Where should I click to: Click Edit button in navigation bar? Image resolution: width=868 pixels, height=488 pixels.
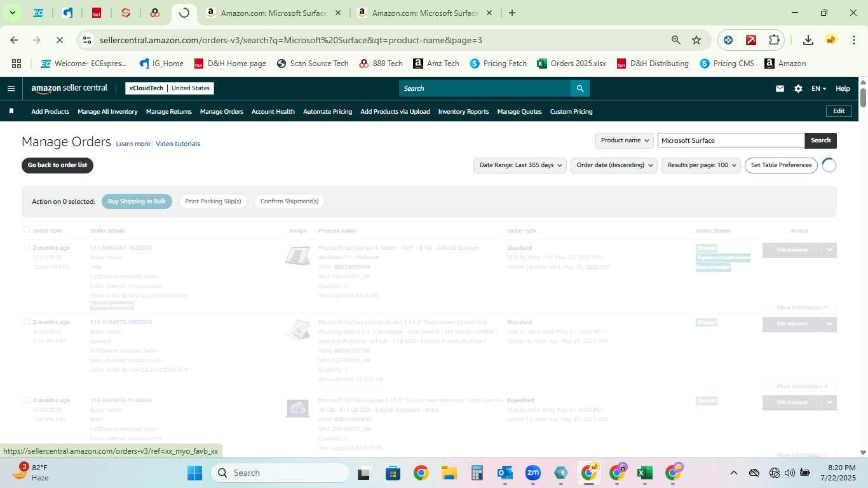pos(839,111)
